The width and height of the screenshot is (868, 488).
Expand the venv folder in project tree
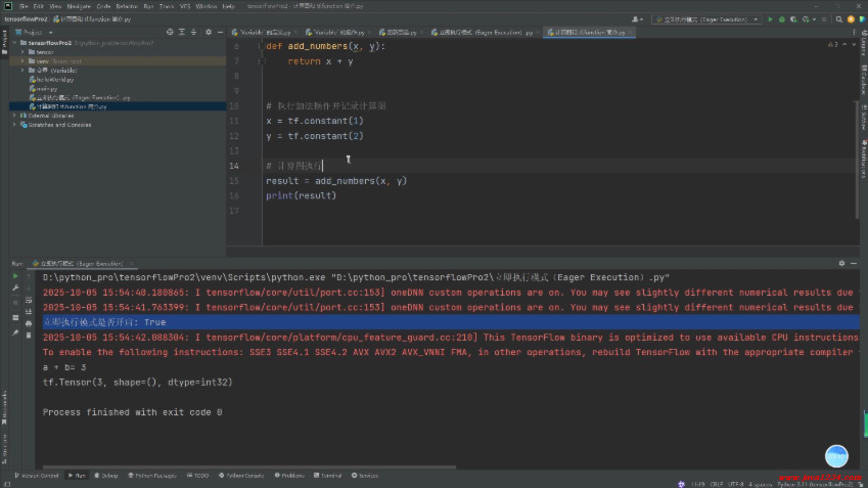[x=23, y=61]
